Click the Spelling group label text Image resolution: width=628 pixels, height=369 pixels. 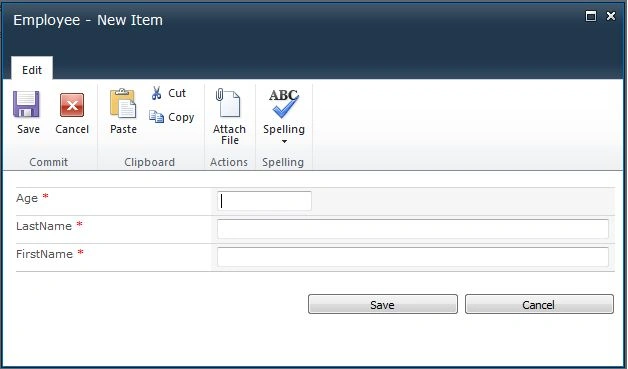pos(283,162)
